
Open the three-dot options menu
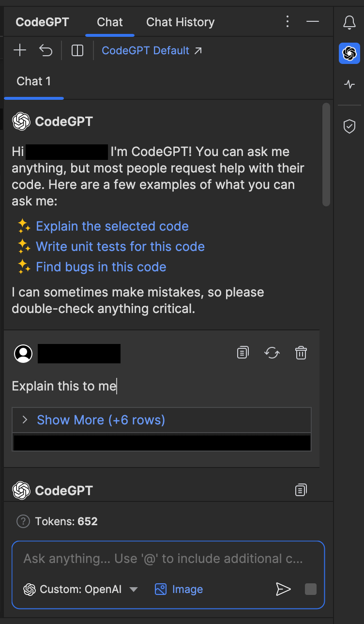coord(288,22)
